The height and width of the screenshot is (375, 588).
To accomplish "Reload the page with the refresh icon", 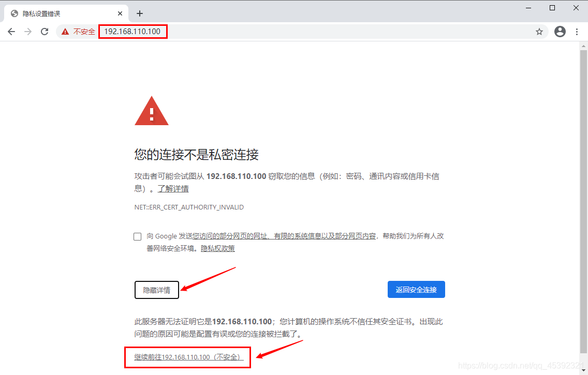I will point(45,32).
